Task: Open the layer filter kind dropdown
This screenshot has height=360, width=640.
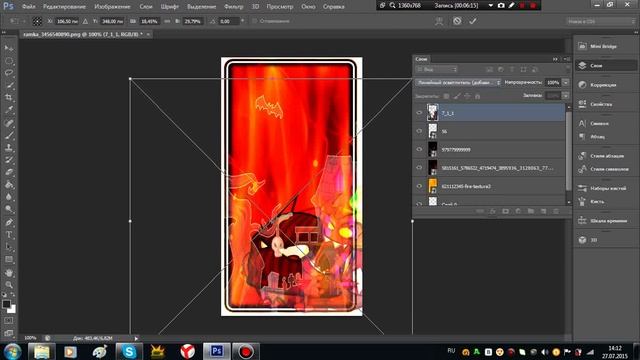Action: tap(436, 69)
